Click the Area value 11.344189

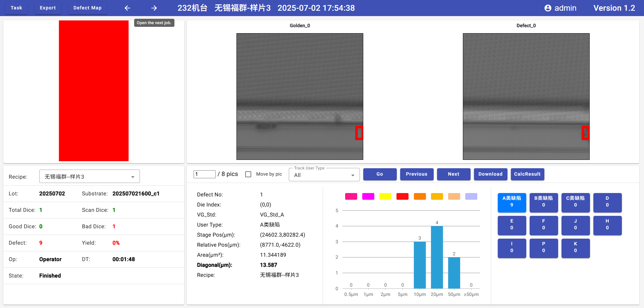[273, 255]
